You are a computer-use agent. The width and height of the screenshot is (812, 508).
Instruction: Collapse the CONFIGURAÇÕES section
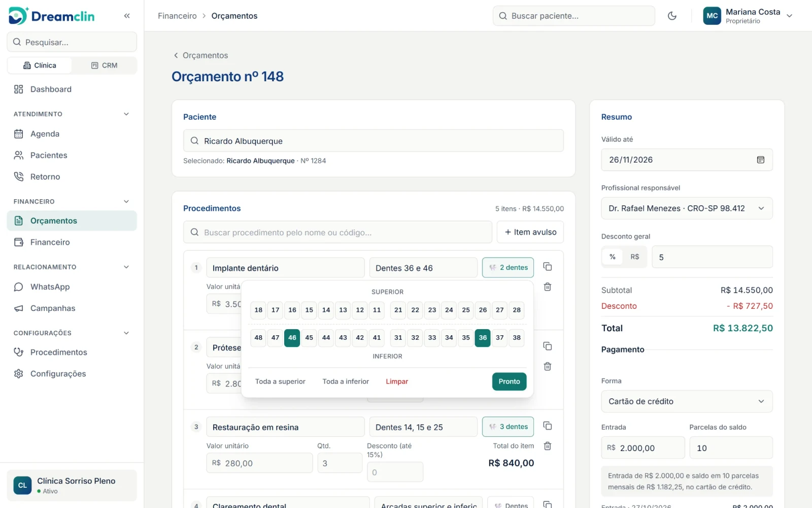tap(126, 333)
